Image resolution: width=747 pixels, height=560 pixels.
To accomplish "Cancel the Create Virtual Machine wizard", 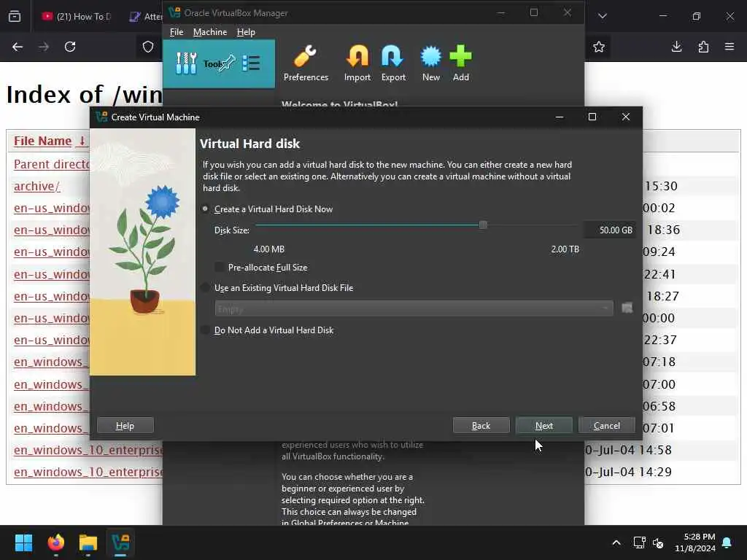I will pos(606,425).
